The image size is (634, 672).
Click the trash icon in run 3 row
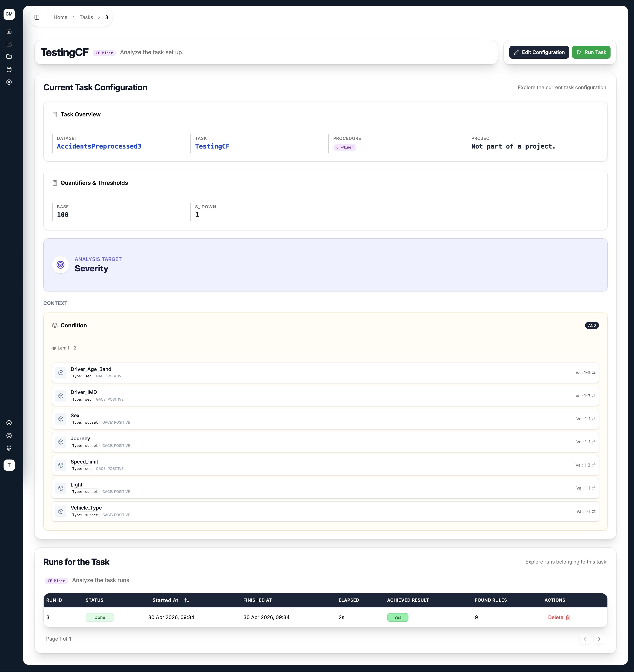tap(568, 617)
